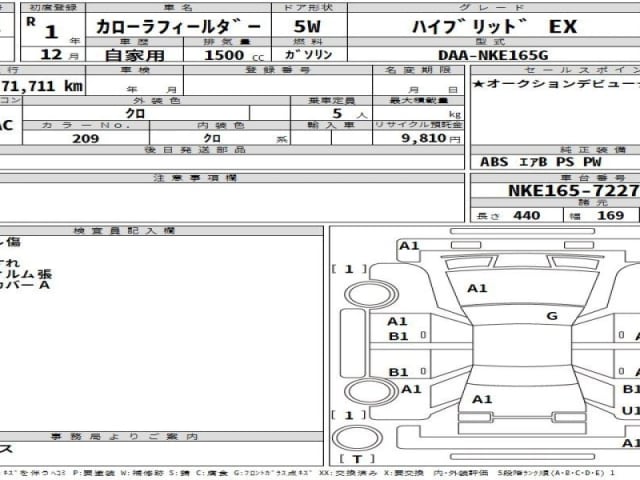Select the リサイクル預託金 header label
The width and height of the screenshot is (640, 480).
tap(418, 125)
